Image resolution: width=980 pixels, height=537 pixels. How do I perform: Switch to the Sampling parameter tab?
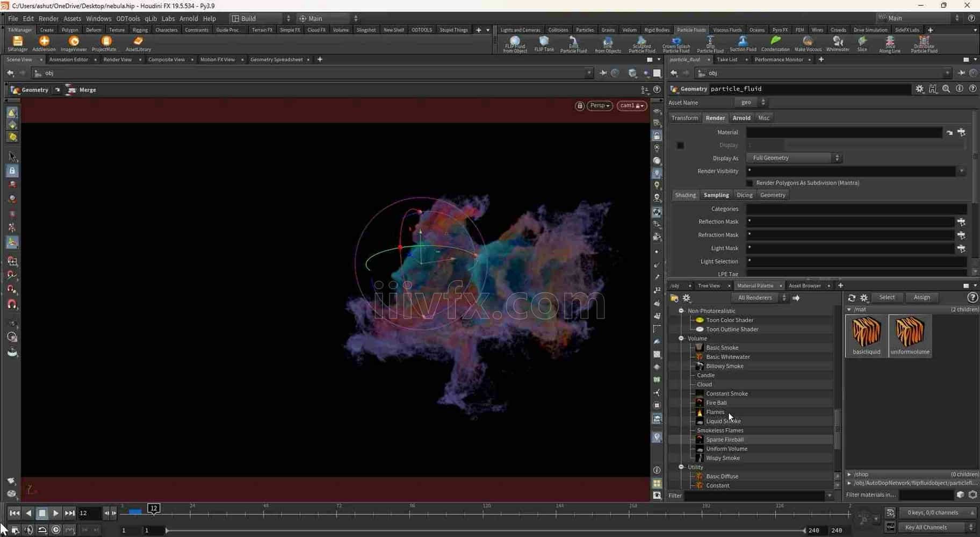click(716, 195)
